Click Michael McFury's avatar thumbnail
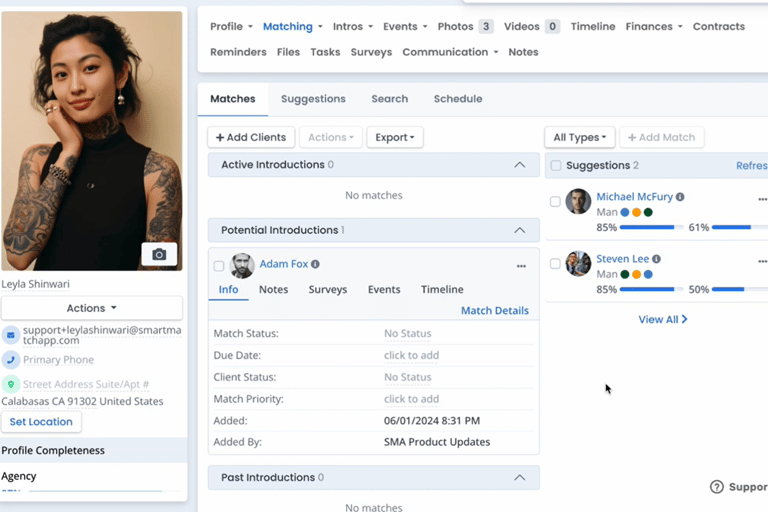The image size is (768, 512). point(578,201)
